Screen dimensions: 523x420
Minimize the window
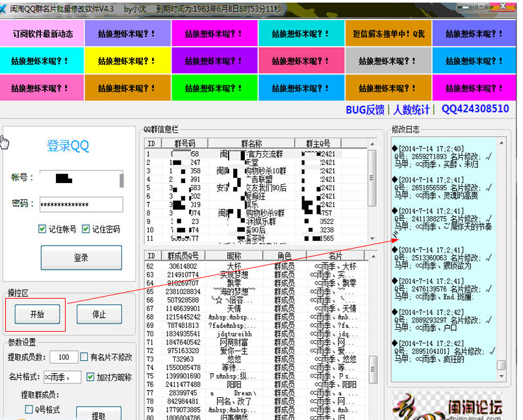pyautogui.click(x=465, y=6)
